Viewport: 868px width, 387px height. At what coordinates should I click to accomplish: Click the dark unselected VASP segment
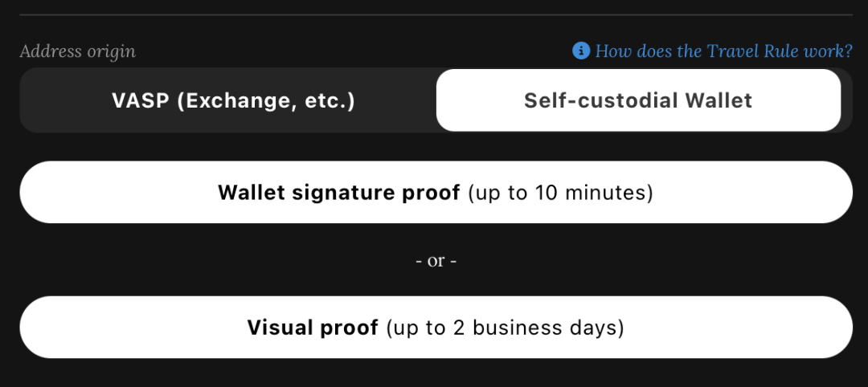(233, 100)
